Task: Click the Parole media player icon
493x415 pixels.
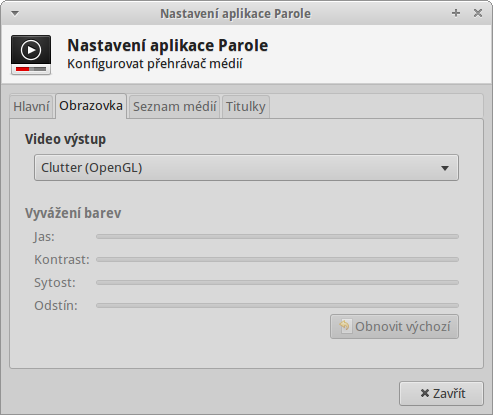Action: pos(31,55)
